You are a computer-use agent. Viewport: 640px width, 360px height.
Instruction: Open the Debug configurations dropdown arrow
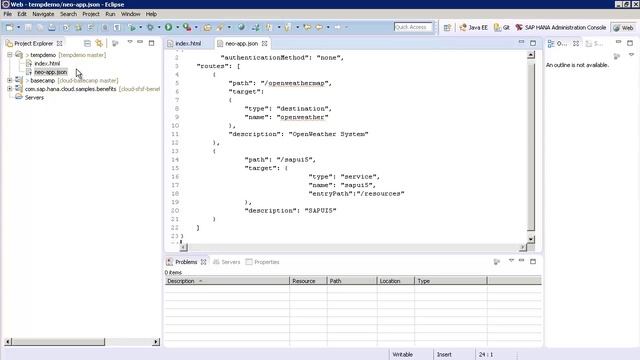coord(159,27)
